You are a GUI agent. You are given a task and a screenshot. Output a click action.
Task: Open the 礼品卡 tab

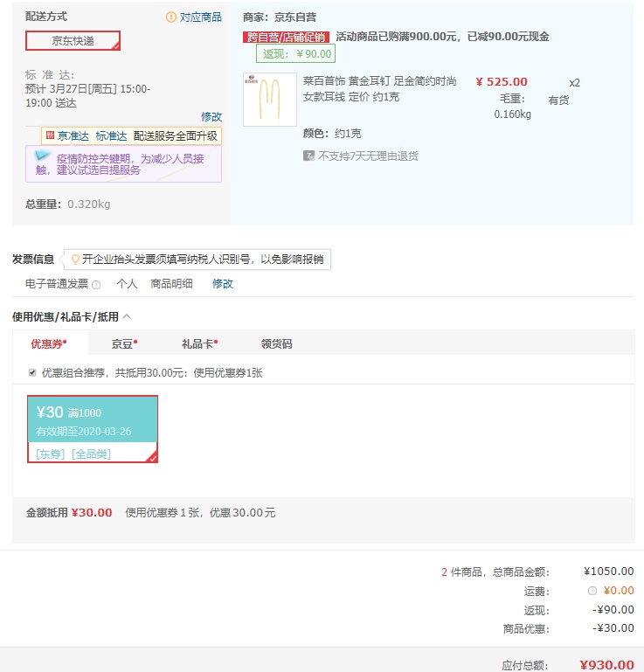point(200,343)
